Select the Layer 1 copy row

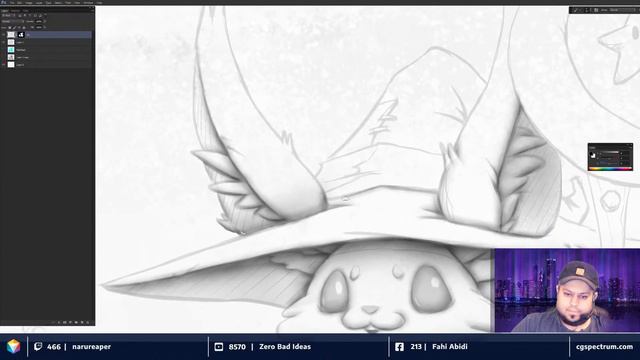49,57
